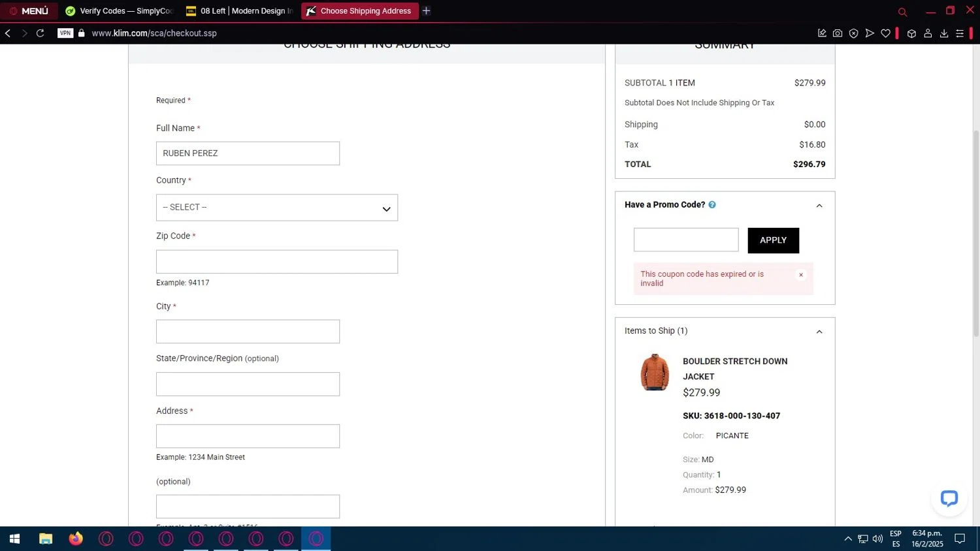Click the site security lock icon

82,33
